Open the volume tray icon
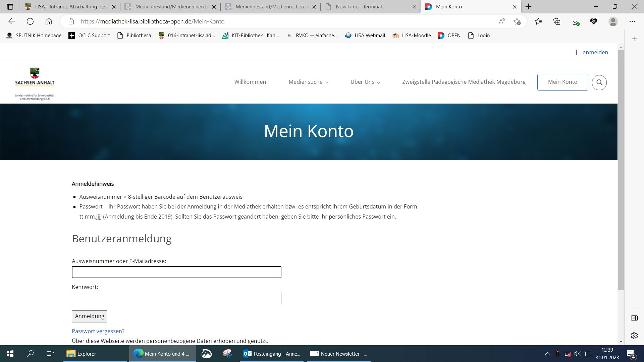Image resolution: width=644 pixels, height=362 pixels. (x=577, y=354)
